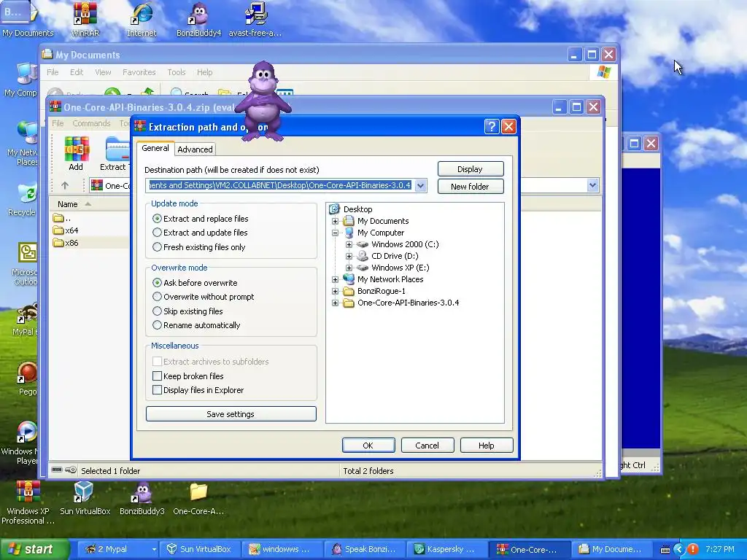Click the tray expand arrow icon

tap(679, 549)
